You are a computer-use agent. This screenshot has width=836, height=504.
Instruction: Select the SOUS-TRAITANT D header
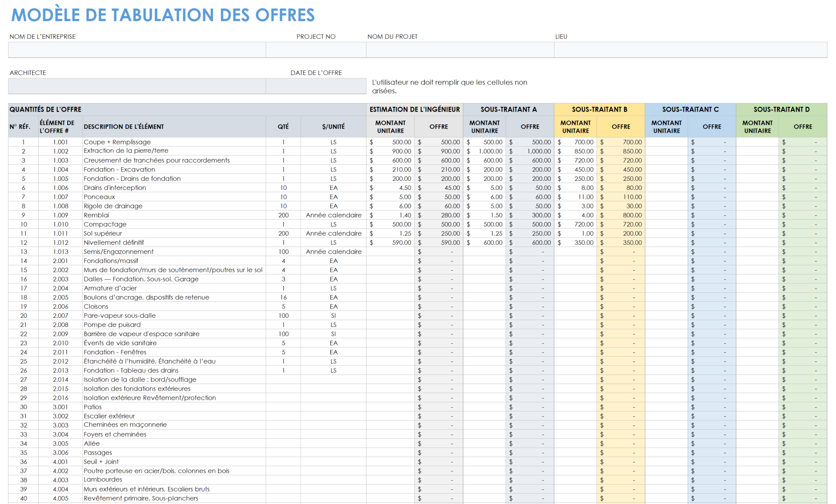pos(780,109)
